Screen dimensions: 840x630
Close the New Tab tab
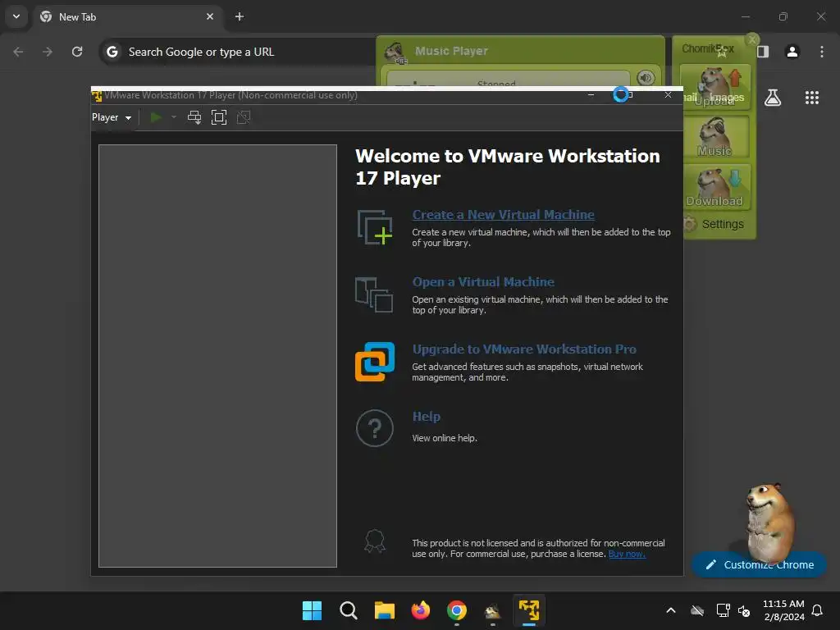210,16
